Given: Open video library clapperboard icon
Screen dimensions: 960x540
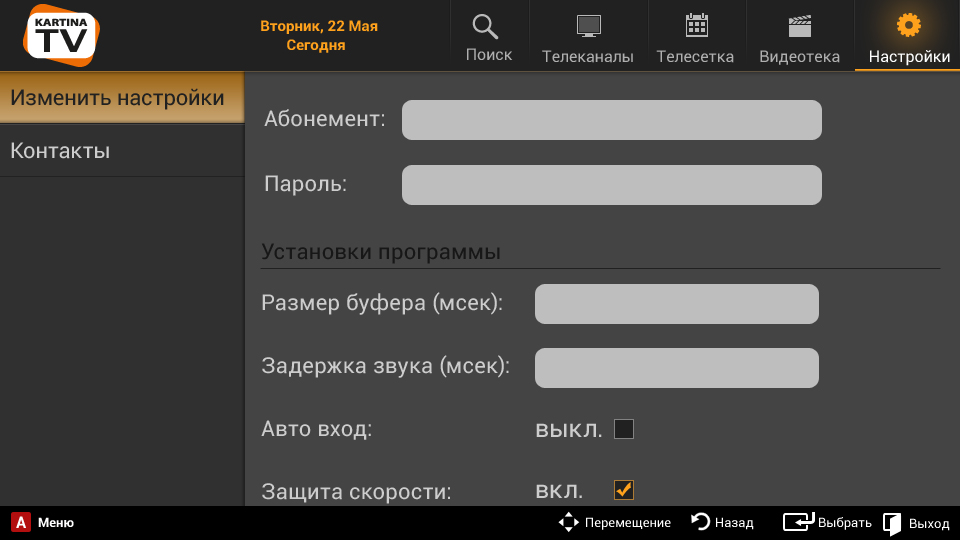Looking at the screenshot, I should (x=799, y=27).
